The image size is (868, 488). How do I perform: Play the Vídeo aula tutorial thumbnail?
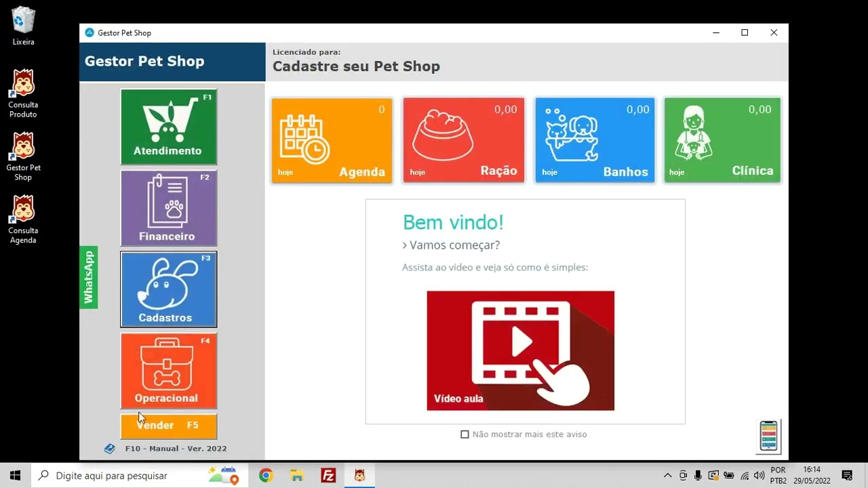tap(521, 350)
